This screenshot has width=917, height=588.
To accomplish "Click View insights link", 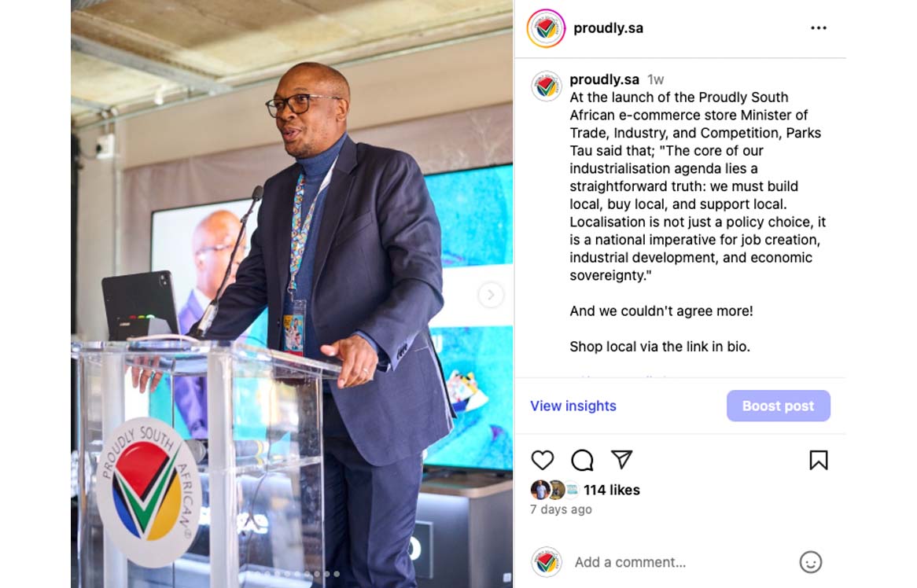I will click(x=573, y=406).
